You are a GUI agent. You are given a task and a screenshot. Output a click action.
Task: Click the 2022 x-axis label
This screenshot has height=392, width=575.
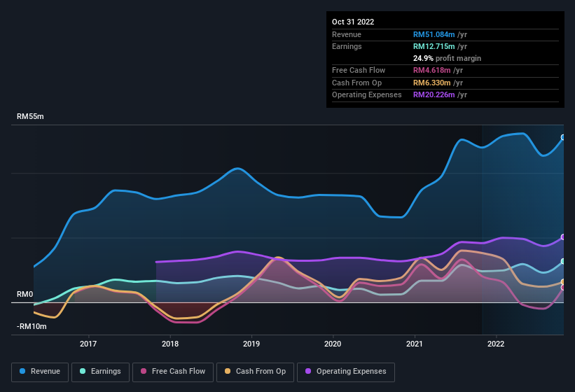(x=496, y=344)
